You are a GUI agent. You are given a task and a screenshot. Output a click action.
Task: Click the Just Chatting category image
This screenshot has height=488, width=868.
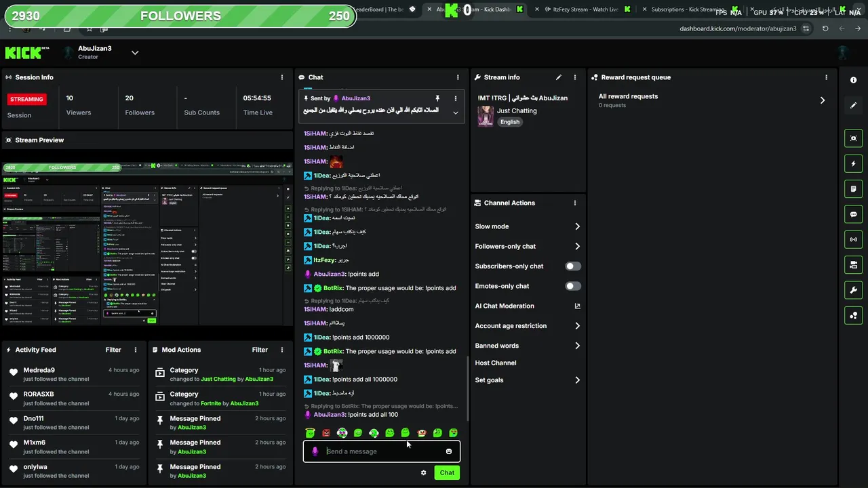click(x=486, y=116)
